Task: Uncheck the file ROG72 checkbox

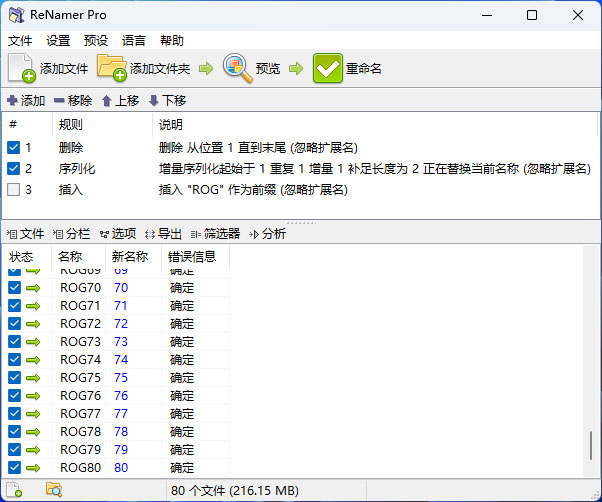Action: pos(15,324)
